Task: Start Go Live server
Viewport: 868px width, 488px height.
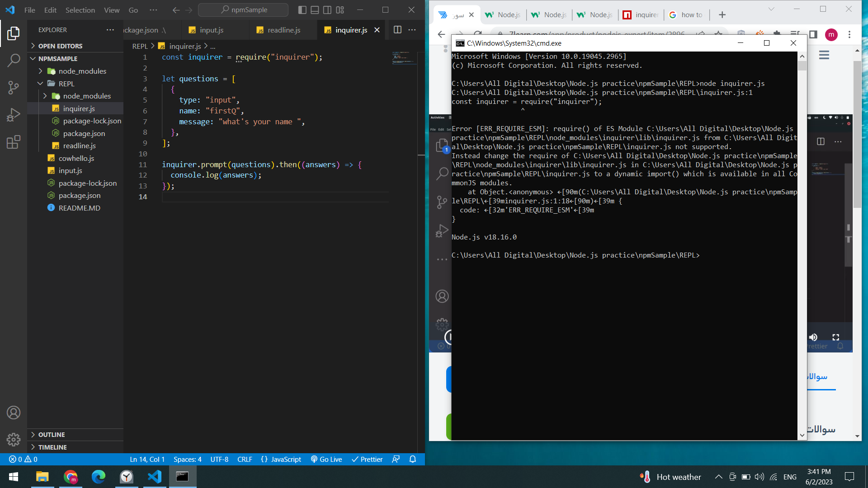Action: click(326, 459)
